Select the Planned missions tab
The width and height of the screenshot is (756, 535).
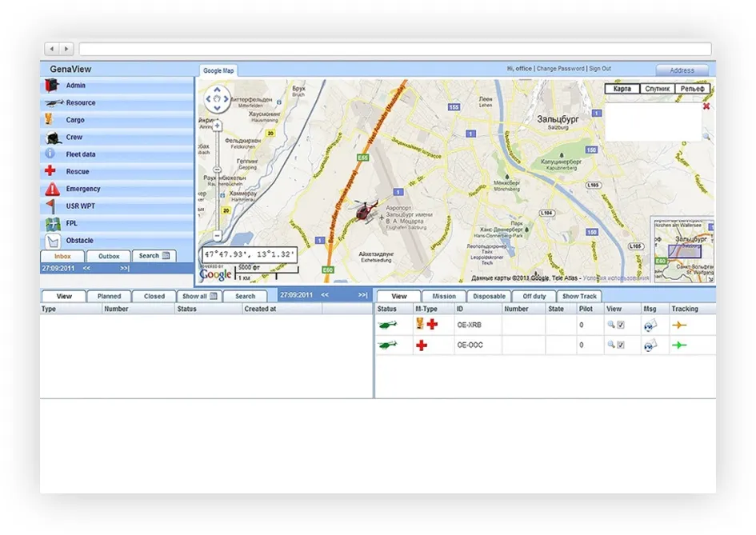coord(109,296)
